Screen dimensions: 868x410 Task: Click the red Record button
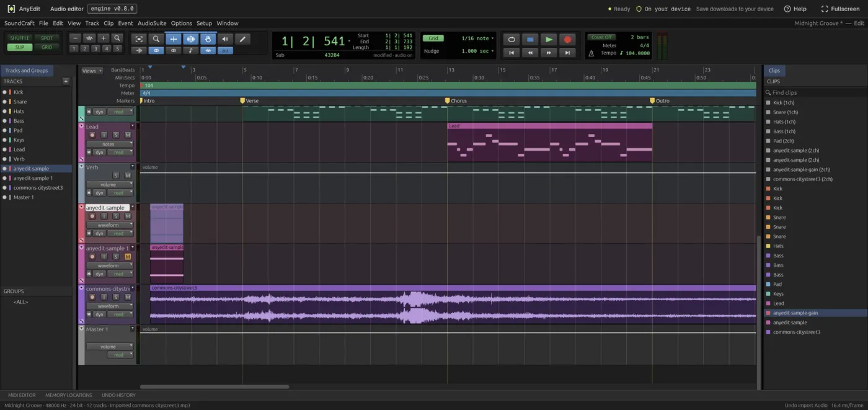click(567, 39)
